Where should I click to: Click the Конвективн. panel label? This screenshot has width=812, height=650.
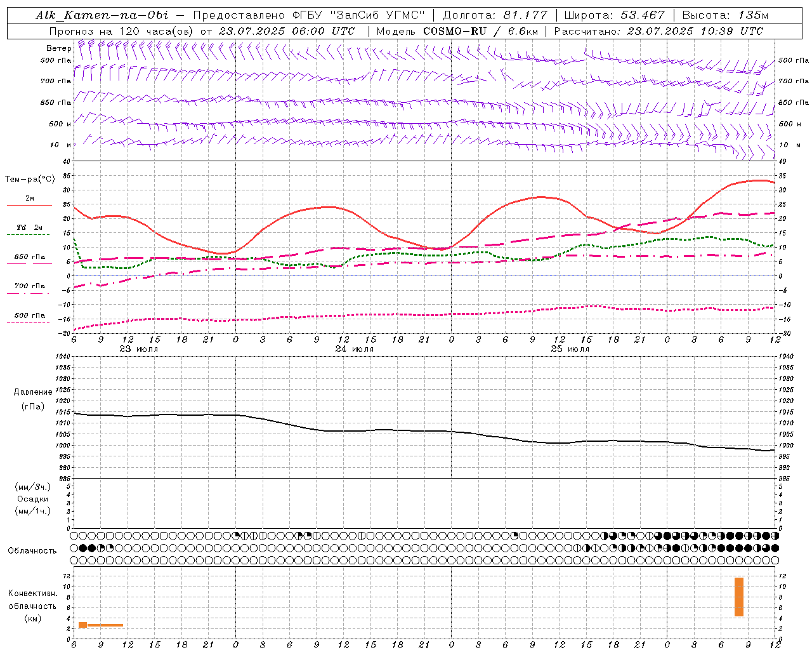(33, 594)
